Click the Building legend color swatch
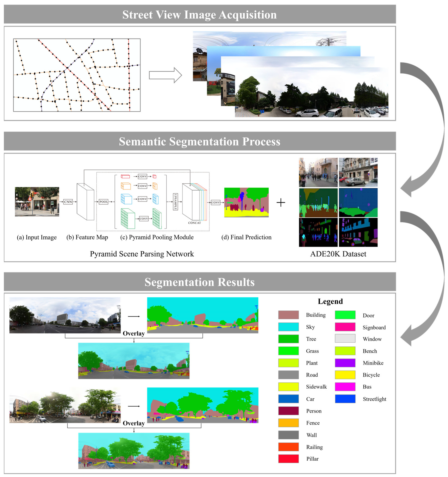This screenshot has height=477, width=448. click(288, 315)
